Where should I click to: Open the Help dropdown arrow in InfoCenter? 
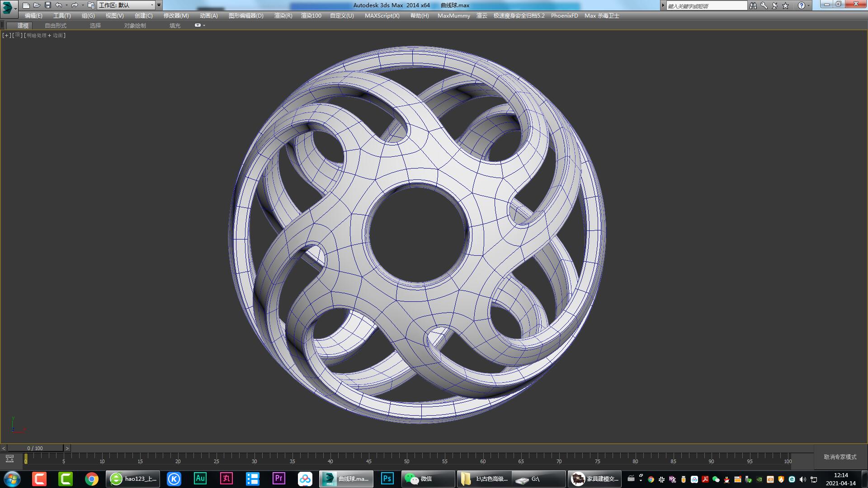(808, 5)
